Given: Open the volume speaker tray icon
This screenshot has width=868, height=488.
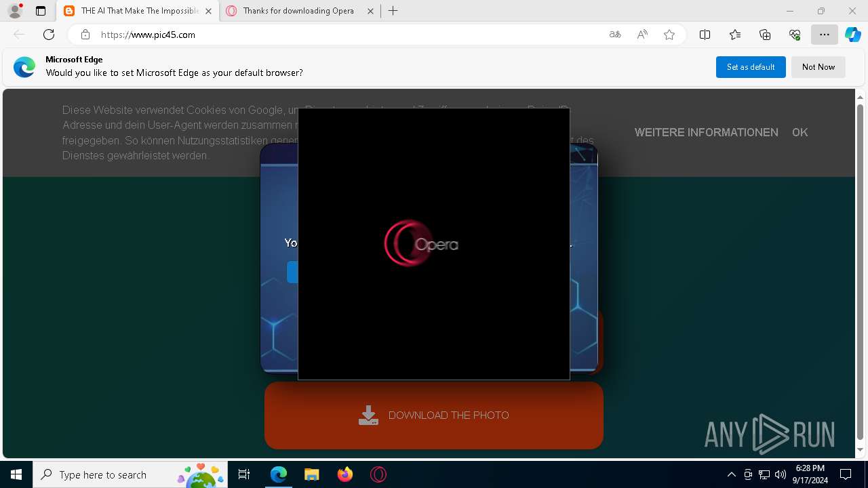Looking at the screenshot, I should (781, 474).
